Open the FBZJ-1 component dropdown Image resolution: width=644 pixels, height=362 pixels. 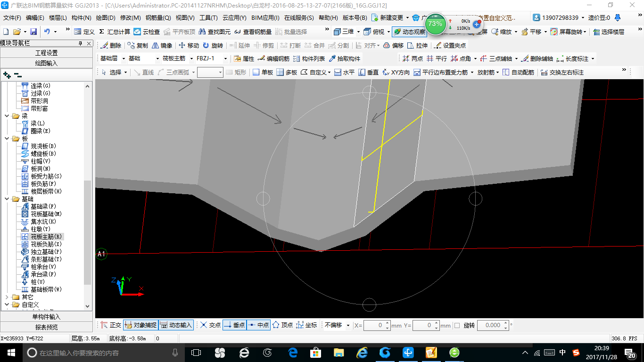(x=226, y=58)
